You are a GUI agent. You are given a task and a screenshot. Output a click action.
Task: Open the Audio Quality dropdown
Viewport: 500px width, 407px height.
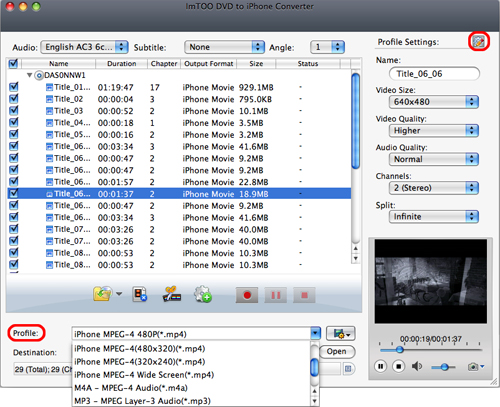pyautogui.click(x=433, y=159)
